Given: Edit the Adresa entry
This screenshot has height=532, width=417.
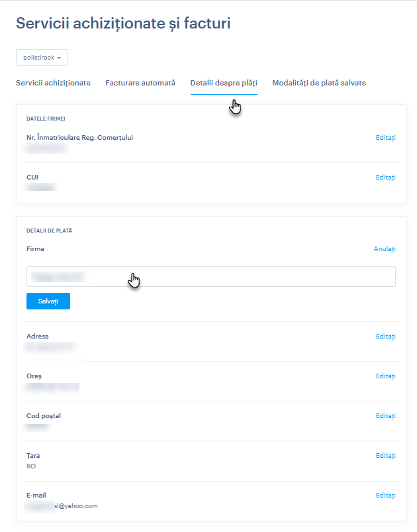Looking at the screenshot, I should click(385, 337).
